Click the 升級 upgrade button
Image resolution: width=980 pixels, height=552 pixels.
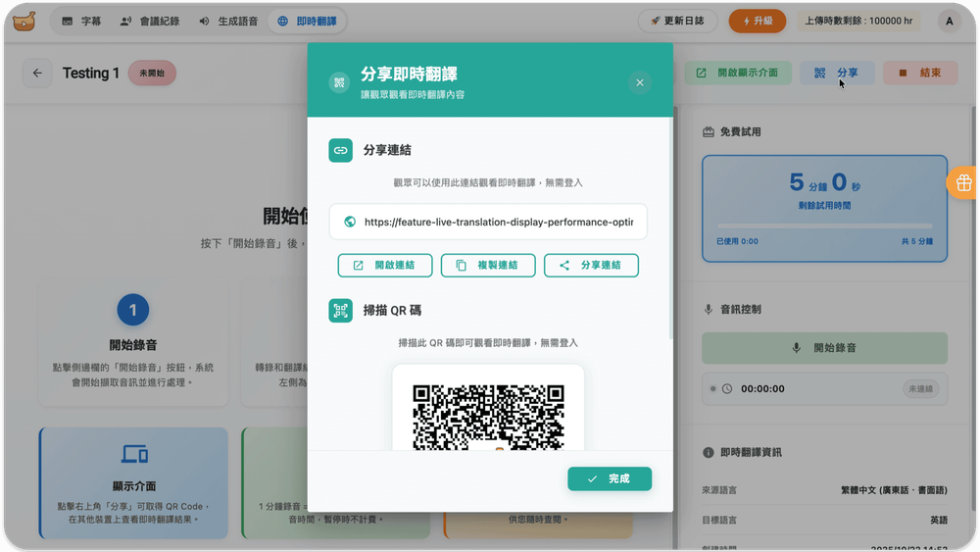[x=757, y=21]
